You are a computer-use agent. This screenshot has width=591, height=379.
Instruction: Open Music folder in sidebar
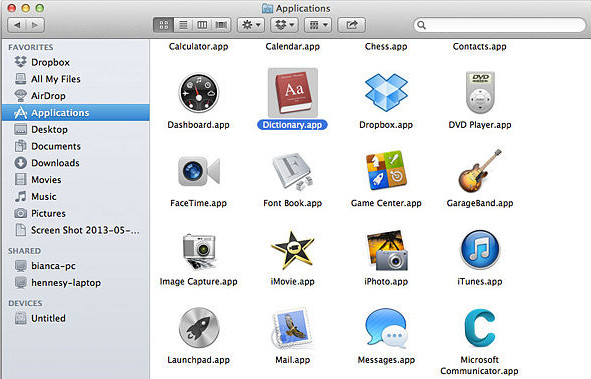[75, 197]
